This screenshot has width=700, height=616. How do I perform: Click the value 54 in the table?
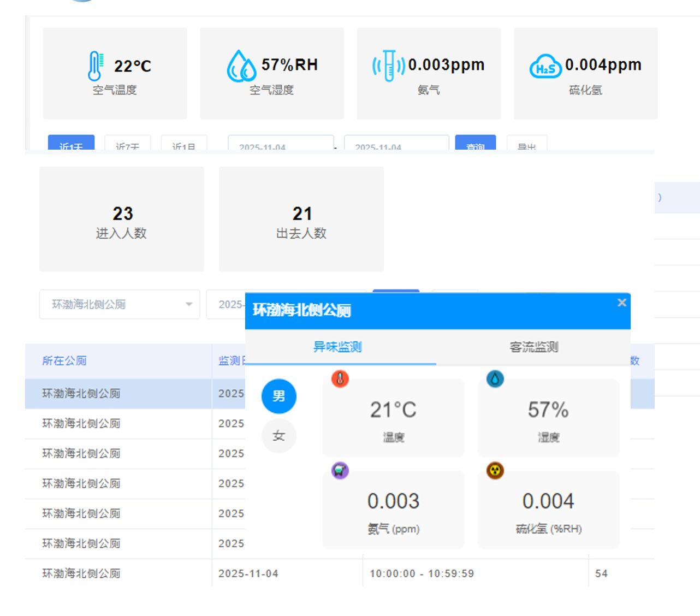[x=601, y=573]
